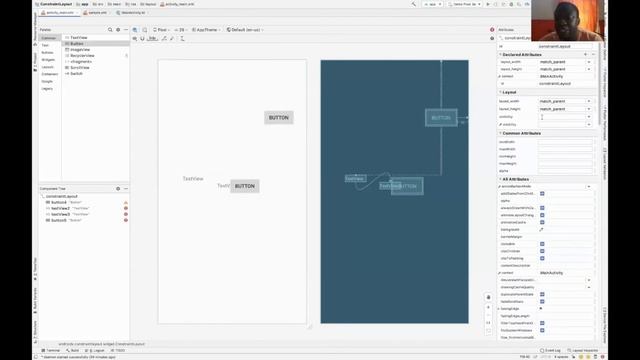Click the Run app play icon
Viewport: 640px width, 360px height.
pos(488,4)
